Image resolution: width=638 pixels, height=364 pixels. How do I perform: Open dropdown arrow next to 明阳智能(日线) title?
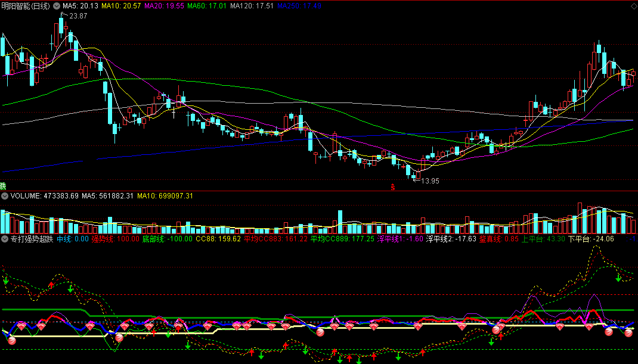pyautogui.click(x=57, y=6)
